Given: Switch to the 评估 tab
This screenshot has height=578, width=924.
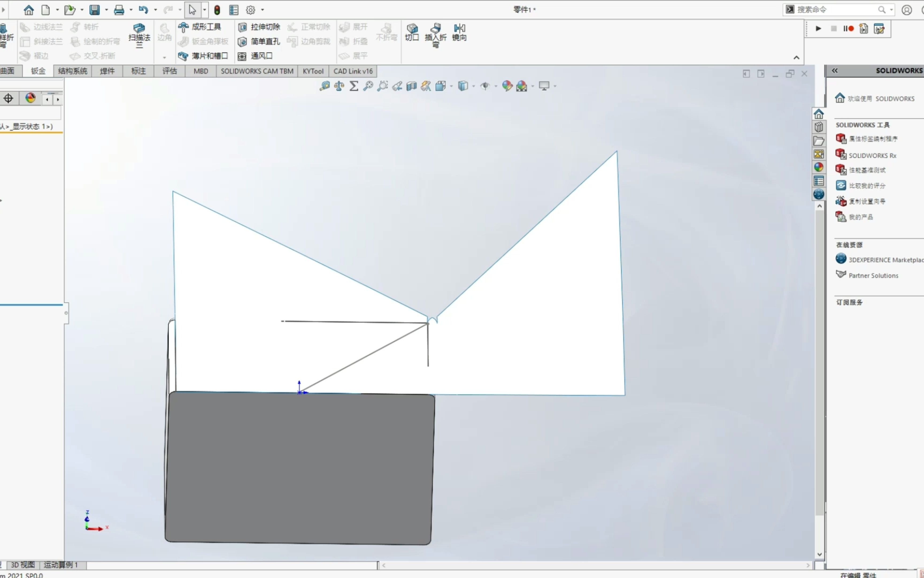Looking at the screenshot, I should (x=170, y=71).
